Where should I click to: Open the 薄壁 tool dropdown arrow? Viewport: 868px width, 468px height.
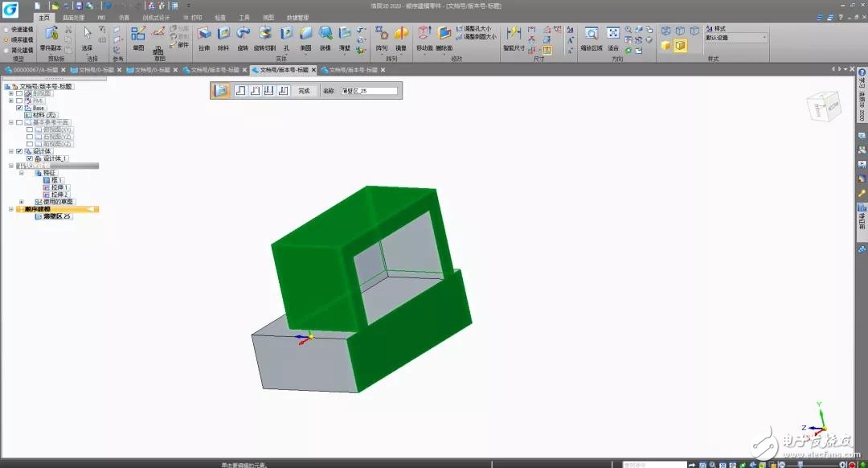point(344,55)
